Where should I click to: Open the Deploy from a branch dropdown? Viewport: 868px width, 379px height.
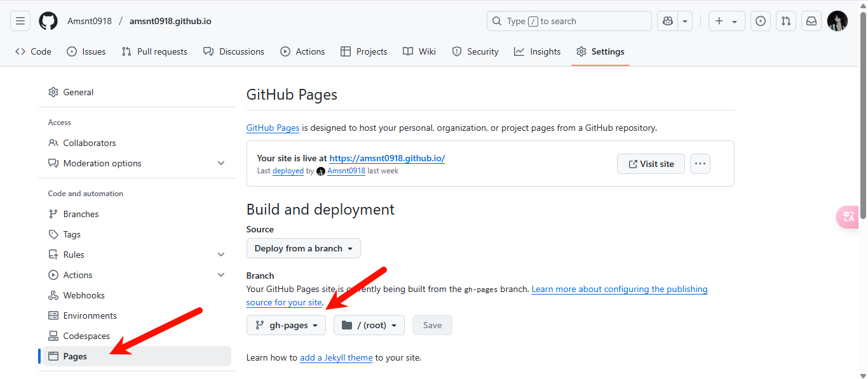click(303, 248)
